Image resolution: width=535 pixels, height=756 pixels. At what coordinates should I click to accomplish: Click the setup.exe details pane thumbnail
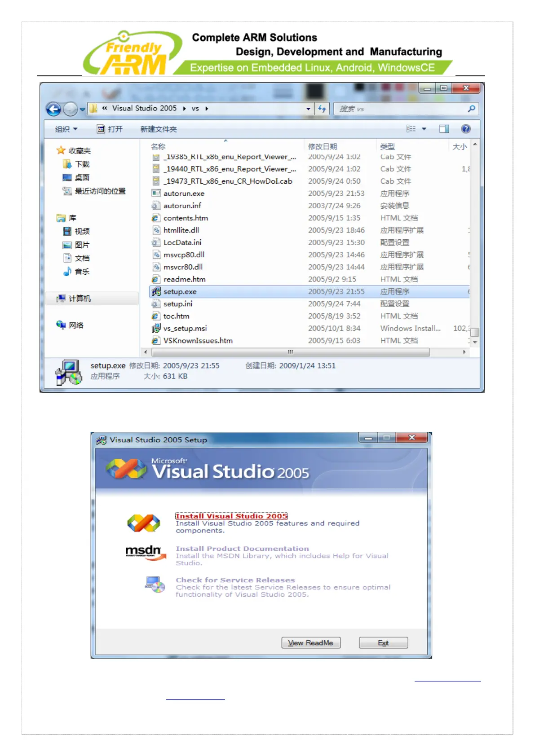pos(69,372)
